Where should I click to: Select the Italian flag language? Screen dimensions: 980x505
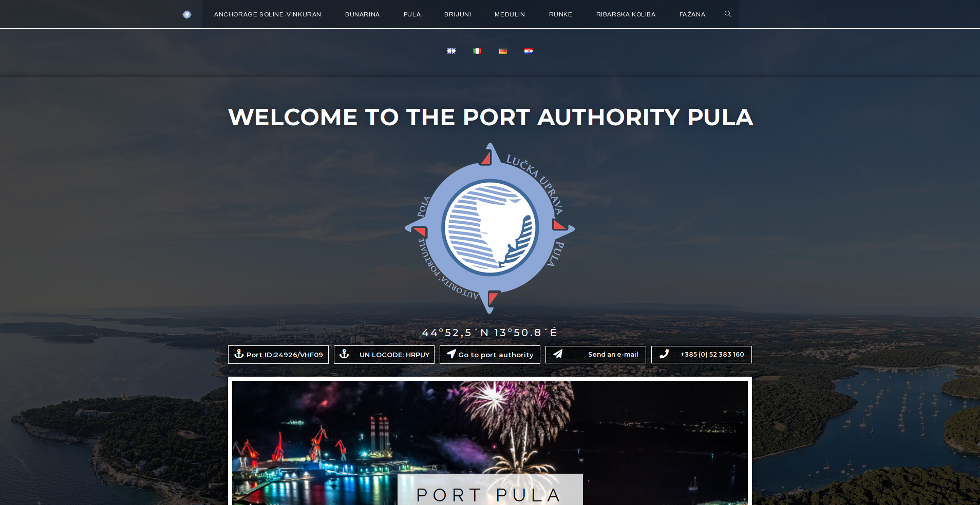click(x=477, y=51)
